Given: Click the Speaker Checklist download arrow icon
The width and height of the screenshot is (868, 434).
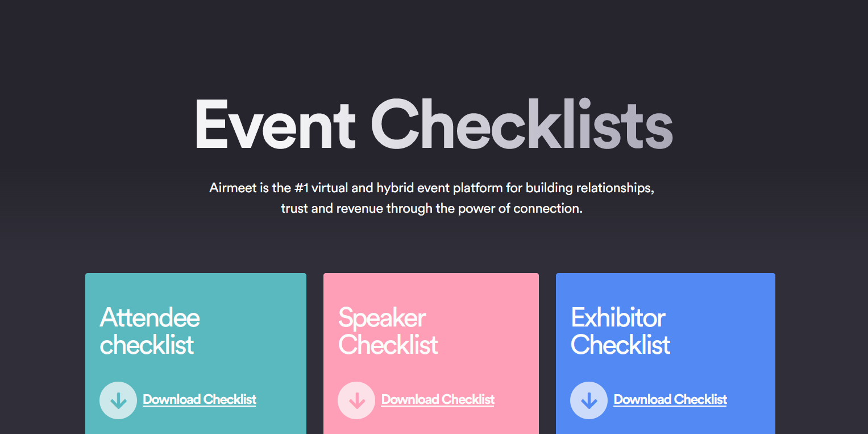Looking at the screenshot, I should 356,400.
